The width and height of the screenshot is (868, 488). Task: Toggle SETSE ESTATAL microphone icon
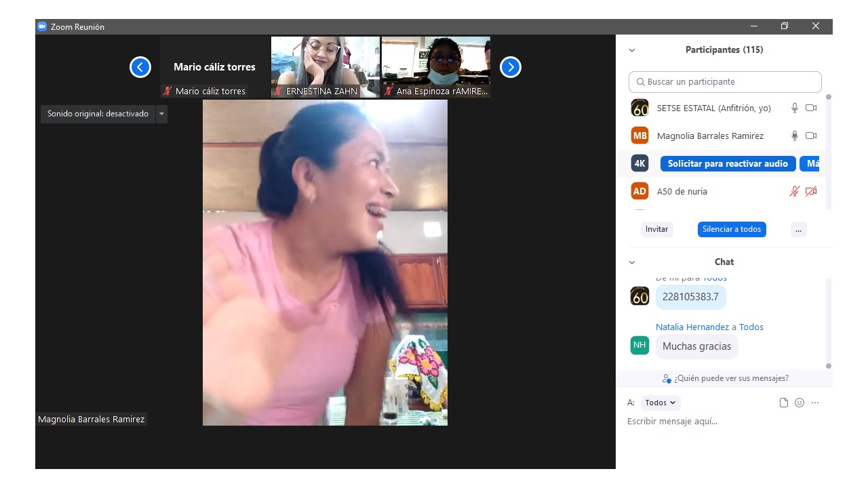pyautogui.click(x=795, y=108)
